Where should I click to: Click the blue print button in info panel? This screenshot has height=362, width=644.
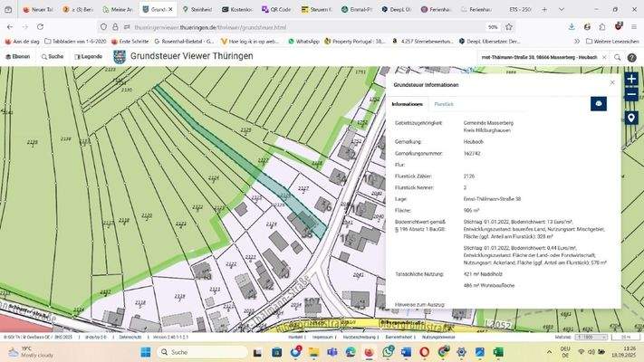tap(599, 104)
